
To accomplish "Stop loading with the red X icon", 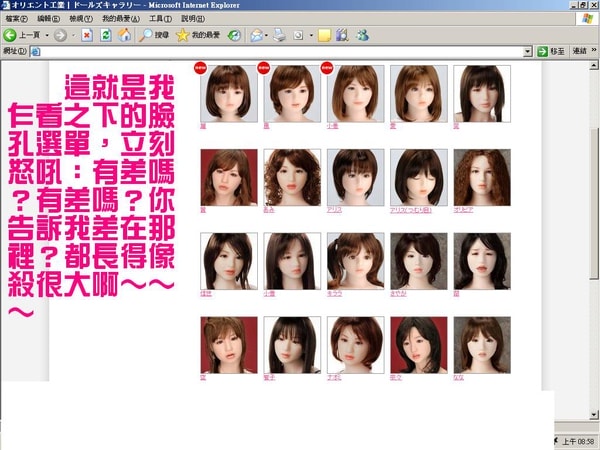I will pyautogui.click(x=87, y=35).
